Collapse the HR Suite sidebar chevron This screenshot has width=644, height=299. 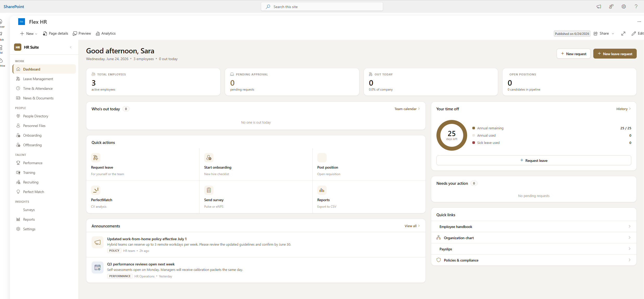click(x=71, y=47)
